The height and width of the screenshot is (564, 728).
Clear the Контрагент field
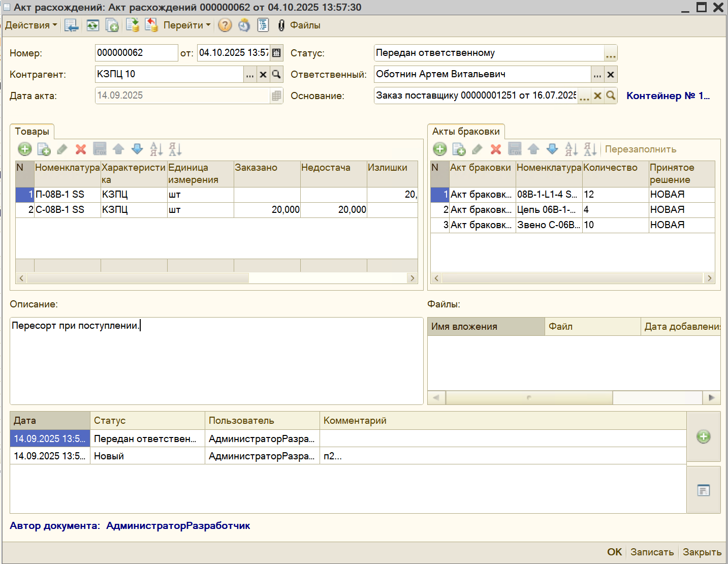(x=263, y=74)
